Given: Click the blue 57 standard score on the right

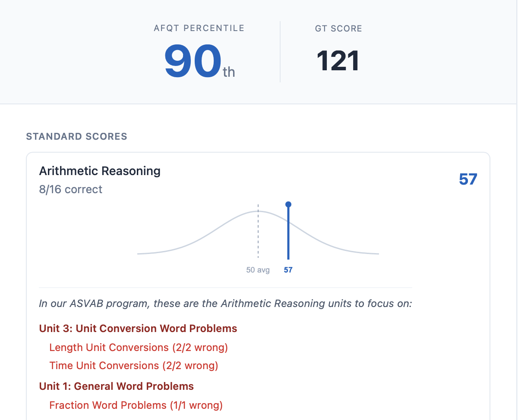Looking at the screenshot, I should [468, 179].
